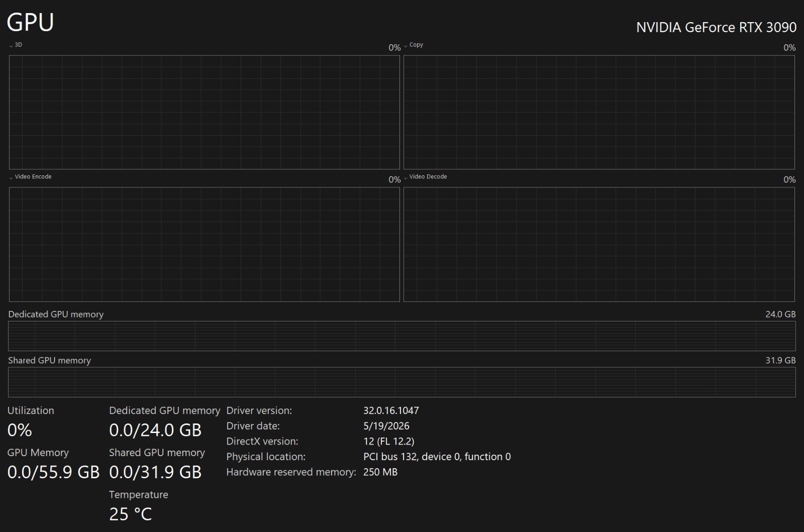The image size is (804, 532).
Task: Select the 25 °C temperature value
Action: point(130,514)
